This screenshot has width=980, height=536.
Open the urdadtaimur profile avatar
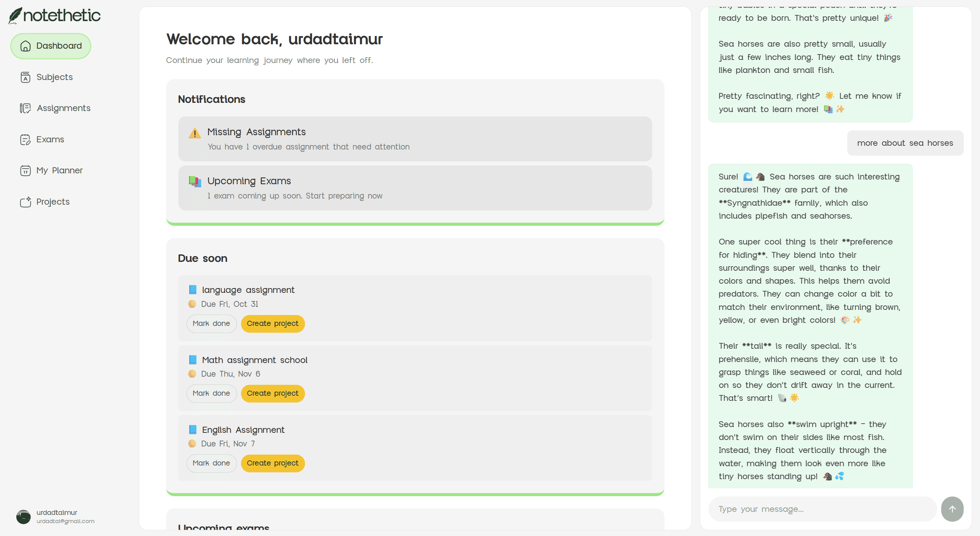(x=23, y=517)
